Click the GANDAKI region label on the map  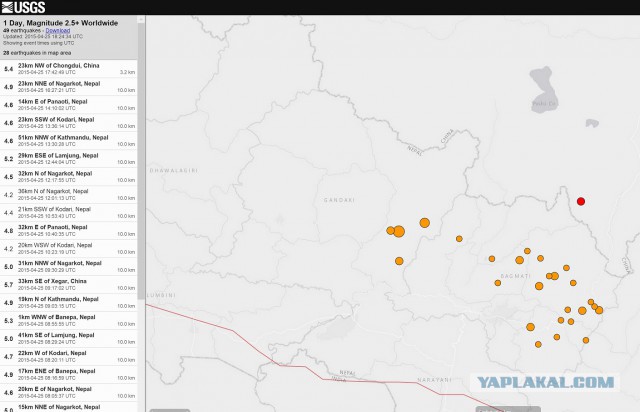coord(339,200)
